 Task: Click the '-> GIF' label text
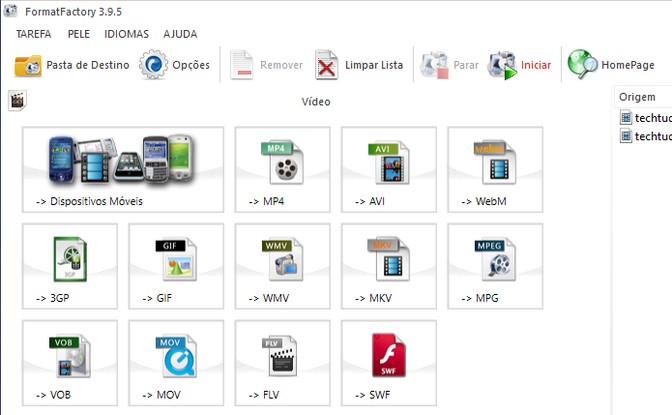click(x=157, y=298)
